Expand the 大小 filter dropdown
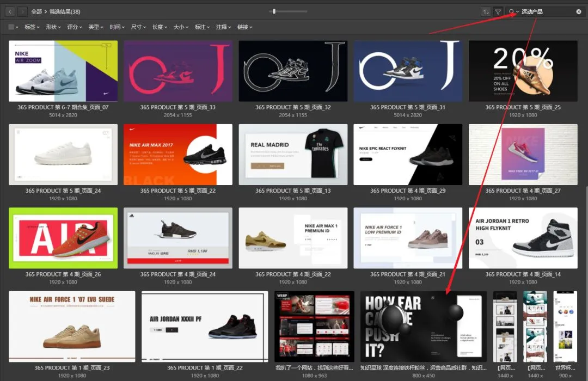The height and width of the screenshot is (381, 588). click(x=181, y=27)
